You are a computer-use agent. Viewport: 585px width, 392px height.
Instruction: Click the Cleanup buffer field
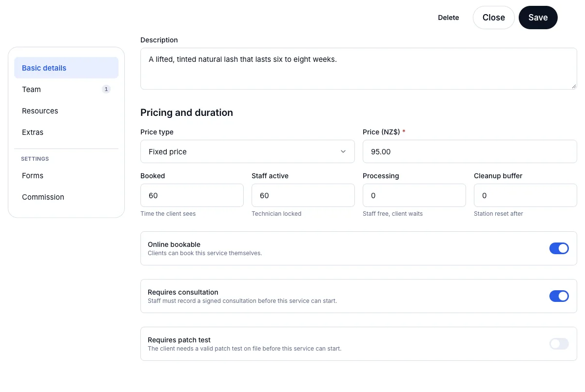525,195
